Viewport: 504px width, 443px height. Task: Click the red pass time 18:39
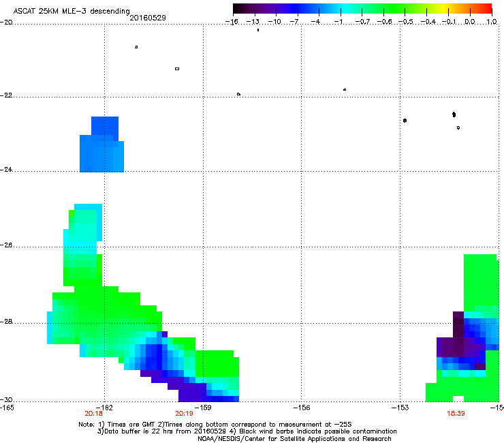(456, 414)
